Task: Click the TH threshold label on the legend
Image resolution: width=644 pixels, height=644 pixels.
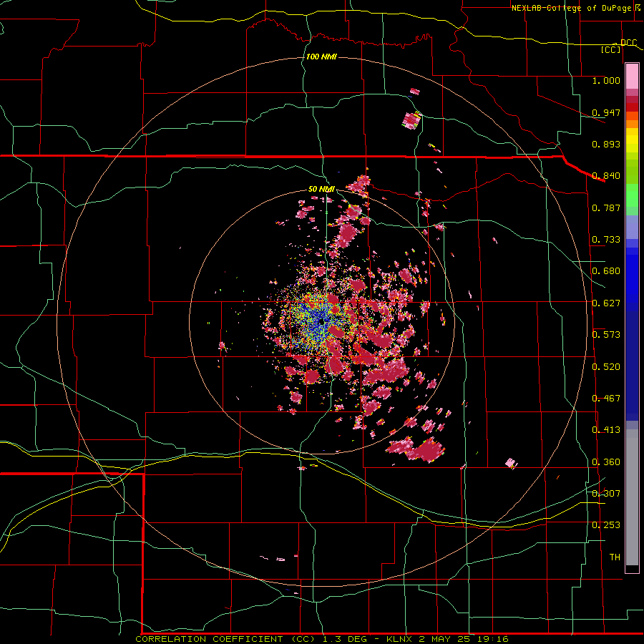Action: (615, 557)
